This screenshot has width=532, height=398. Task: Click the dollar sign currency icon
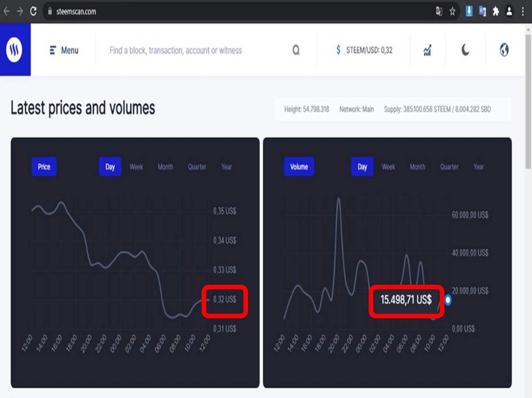point(338,50)
